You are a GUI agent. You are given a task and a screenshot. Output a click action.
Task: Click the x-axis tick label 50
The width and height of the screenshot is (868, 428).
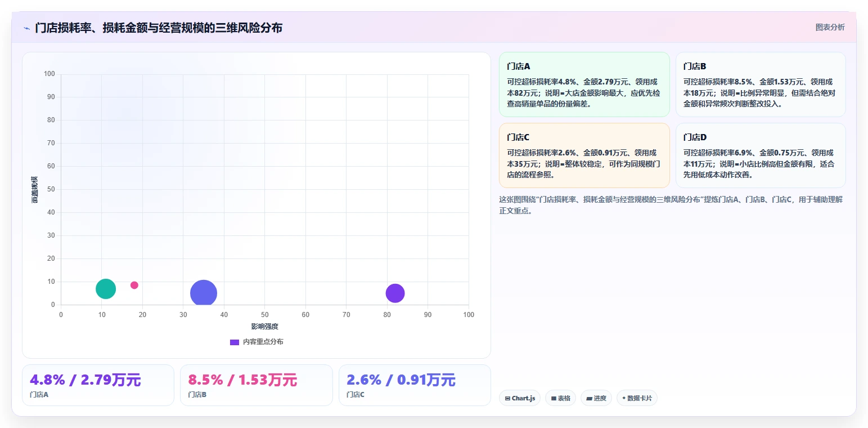[265, 315]
